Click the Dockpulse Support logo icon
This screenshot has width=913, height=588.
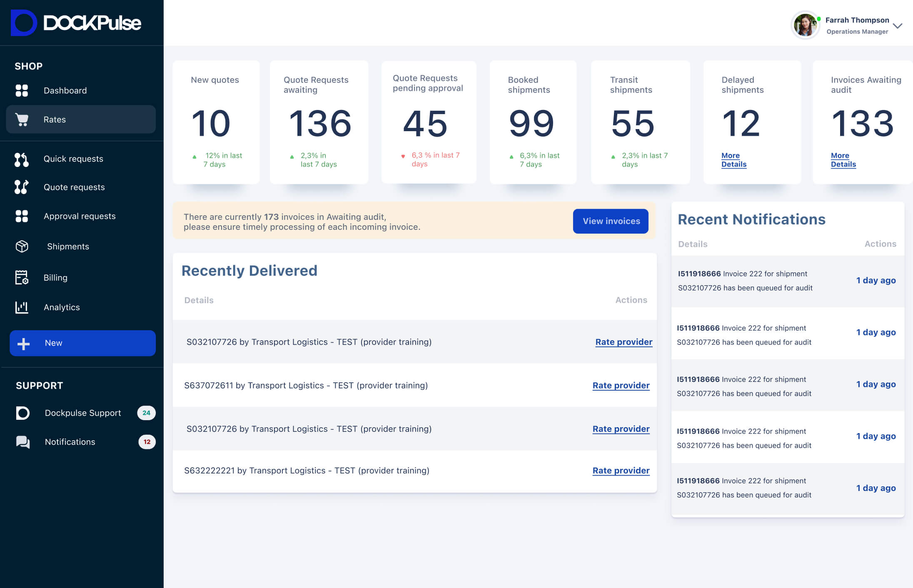[23, 413]
